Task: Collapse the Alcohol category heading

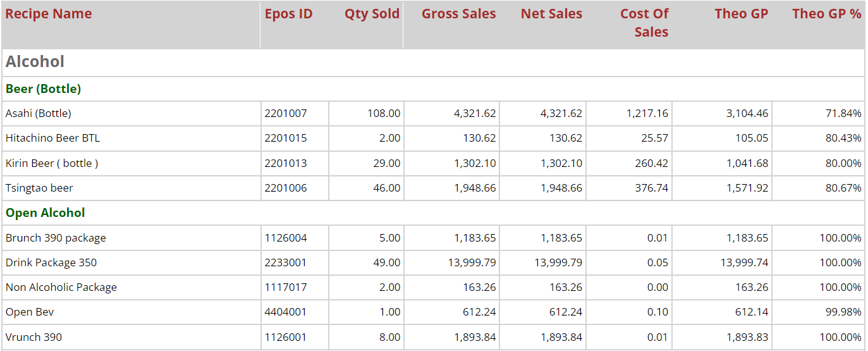Action: point(35,61)
